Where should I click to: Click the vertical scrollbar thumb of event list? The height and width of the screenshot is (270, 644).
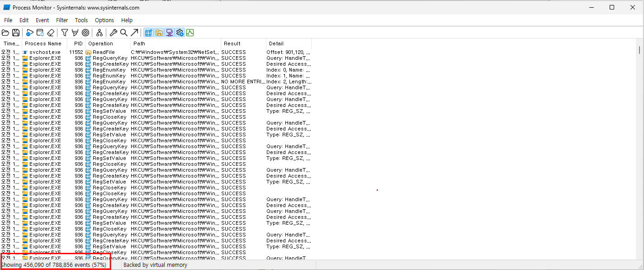pos(639,50)
